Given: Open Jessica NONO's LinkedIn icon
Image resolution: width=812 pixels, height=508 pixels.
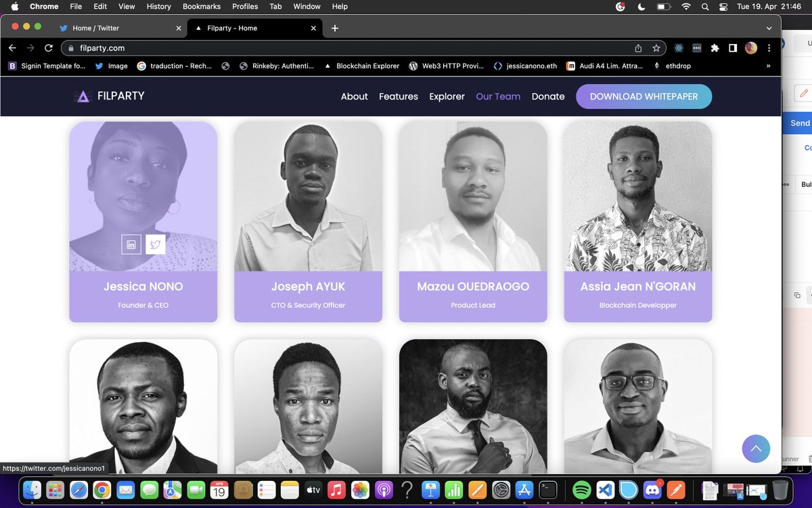Looking at the screenshot, I should point(131,245).
